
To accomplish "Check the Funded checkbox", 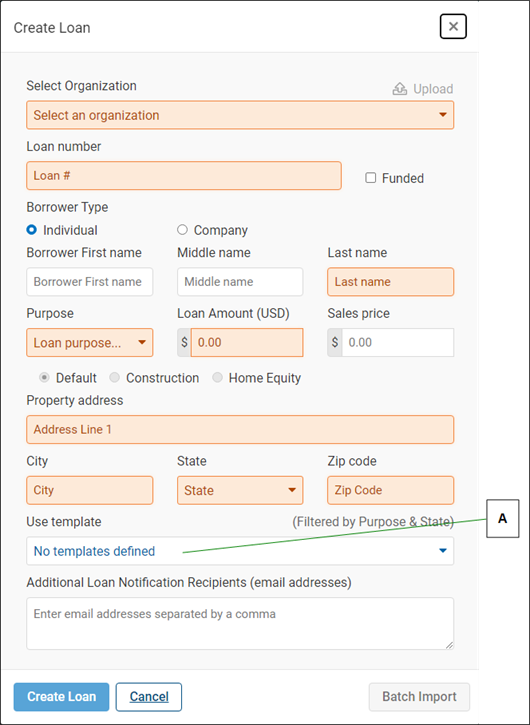I will click(370, 178).
